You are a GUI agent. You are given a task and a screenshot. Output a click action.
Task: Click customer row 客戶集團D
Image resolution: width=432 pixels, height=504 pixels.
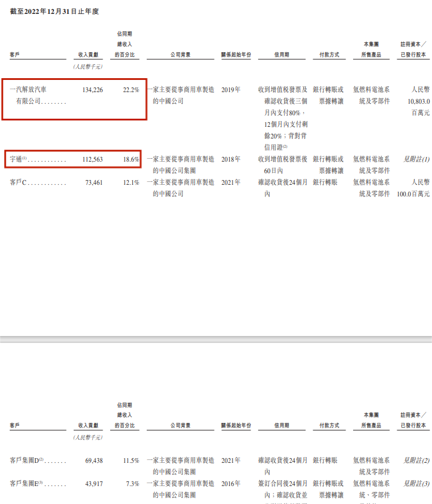click(x=24, y=461)
